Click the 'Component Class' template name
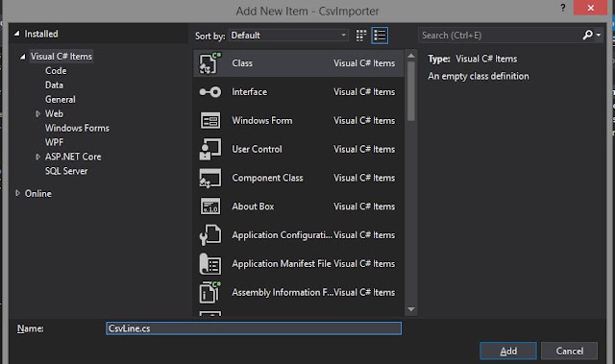 (x=267, y=178)
